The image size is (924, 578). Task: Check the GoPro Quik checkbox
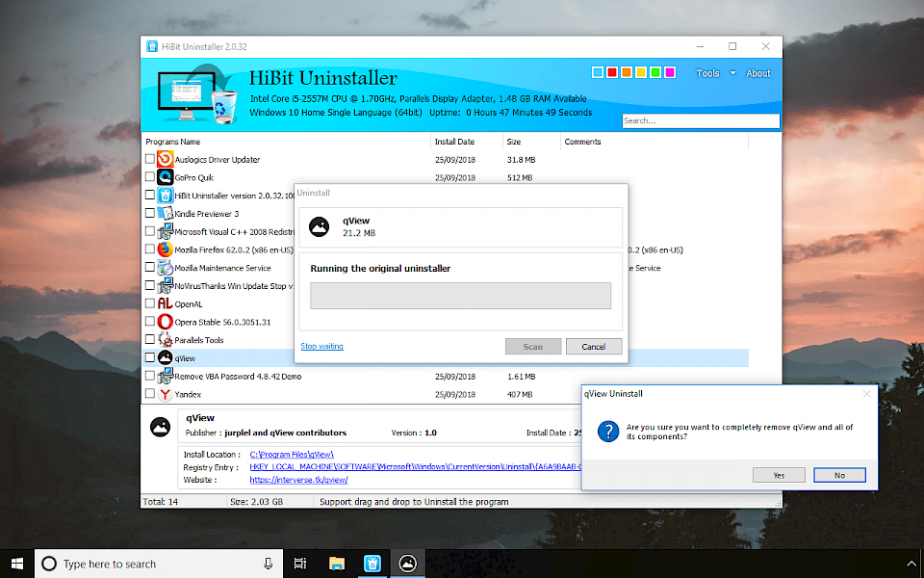click(x=150, y=176)
